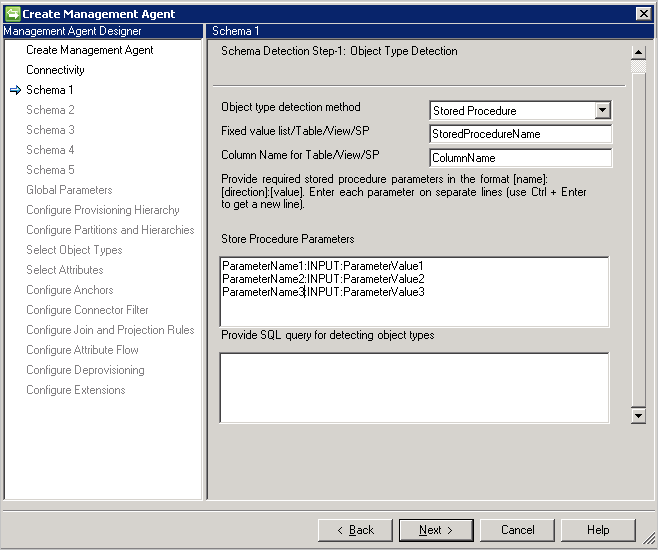Click the ParameterName2:INPUT:ParameterValue2 line

coord(323,279)
